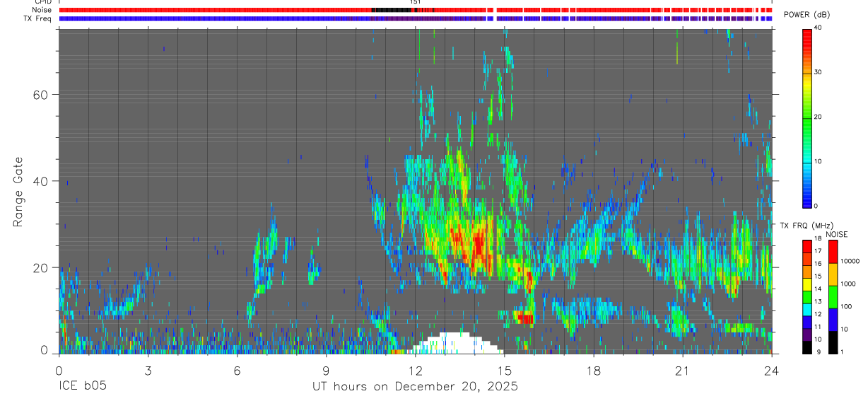Image resolution: width=868 pixels, height=401 pixels.
Task: Click the 21 tick on UT hours axis
Action: (x=682, y=370)
